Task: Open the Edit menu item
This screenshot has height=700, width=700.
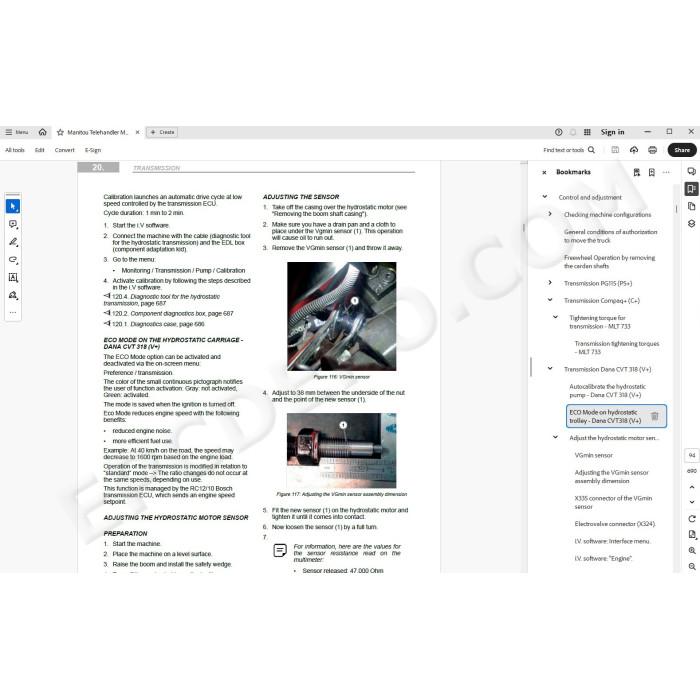Action: pyautogui.click(x=40, y=150)
